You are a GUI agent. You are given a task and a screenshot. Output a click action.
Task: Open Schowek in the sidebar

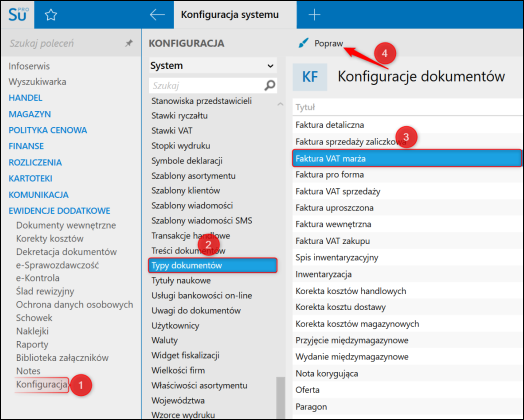(x=34, y=318)
